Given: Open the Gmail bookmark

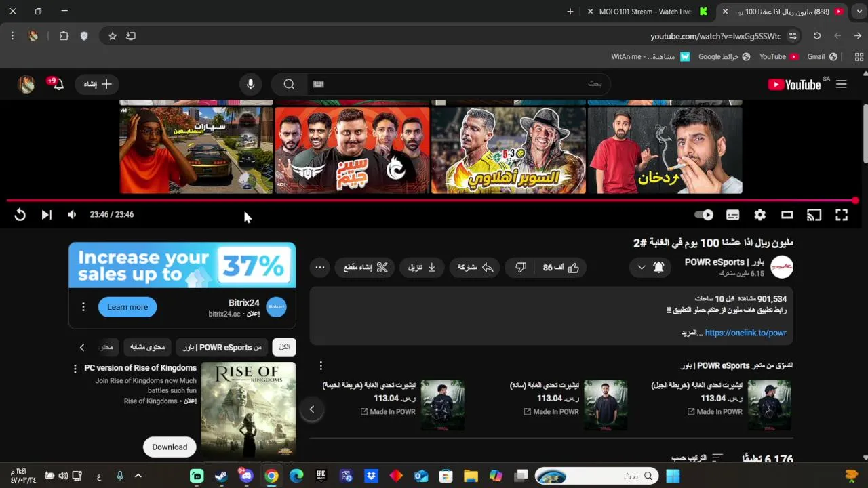Looking at the screenshot, I should (822, 57).
